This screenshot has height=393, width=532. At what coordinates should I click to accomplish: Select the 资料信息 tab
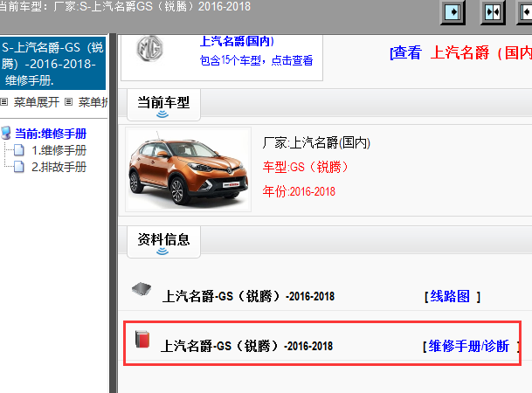click(163, 241)
